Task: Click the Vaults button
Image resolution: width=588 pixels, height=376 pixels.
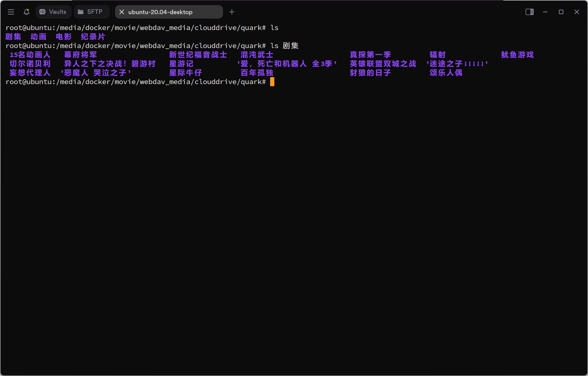Action: (x=53, y=12)
